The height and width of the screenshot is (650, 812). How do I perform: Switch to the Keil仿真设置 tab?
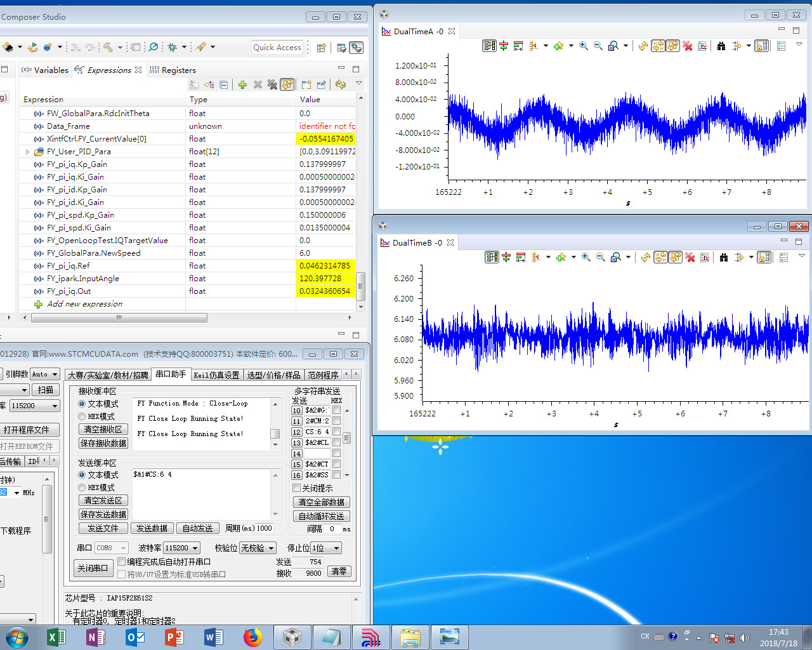216,375
